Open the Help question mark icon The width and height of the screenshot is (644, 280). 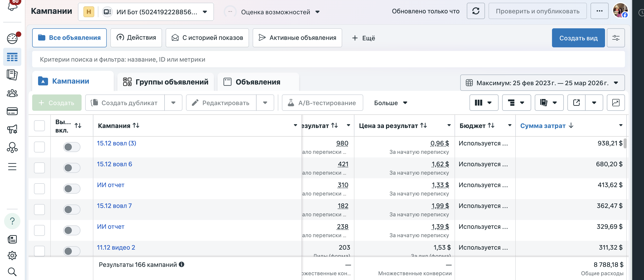click(12, 221)
